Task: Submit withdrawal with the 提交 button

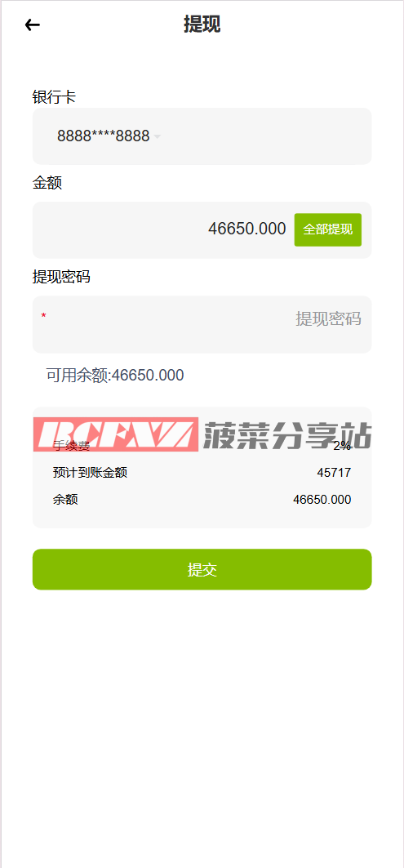Action: (202, 569)
